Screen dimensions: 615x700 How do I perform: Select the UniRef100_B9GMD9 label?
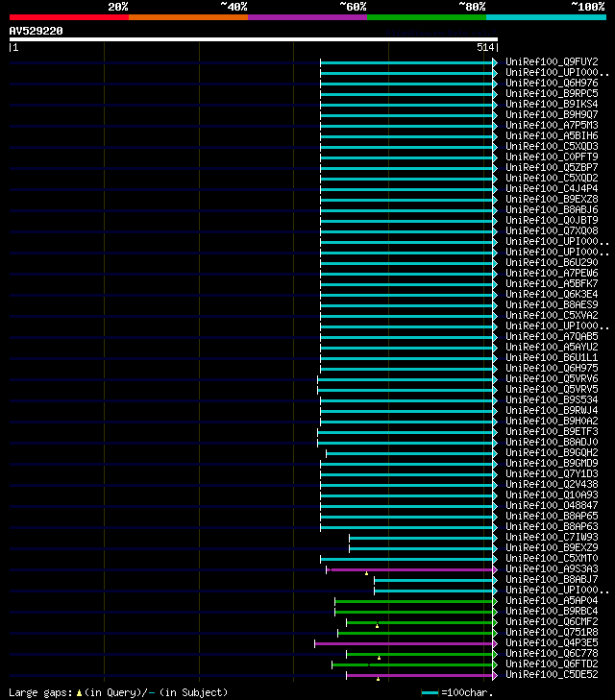click(x=552, y=464)
